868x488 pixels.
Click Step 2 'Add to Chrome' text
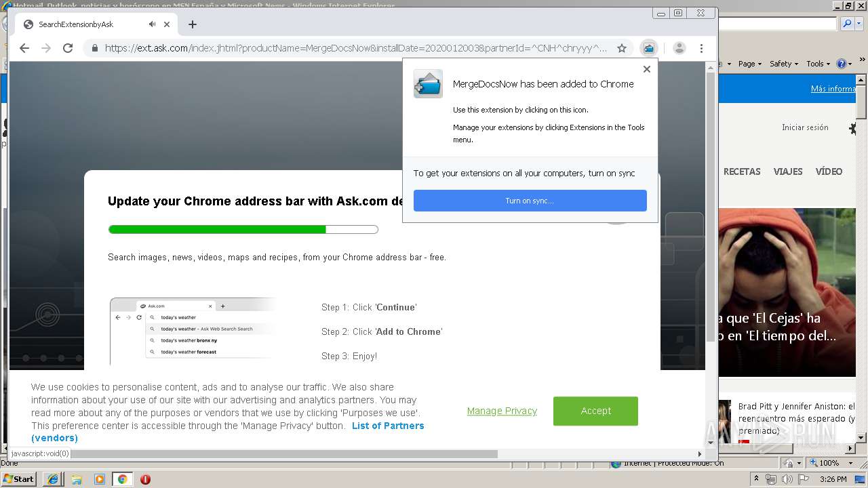pyautogui.click(x=382, y=331)
